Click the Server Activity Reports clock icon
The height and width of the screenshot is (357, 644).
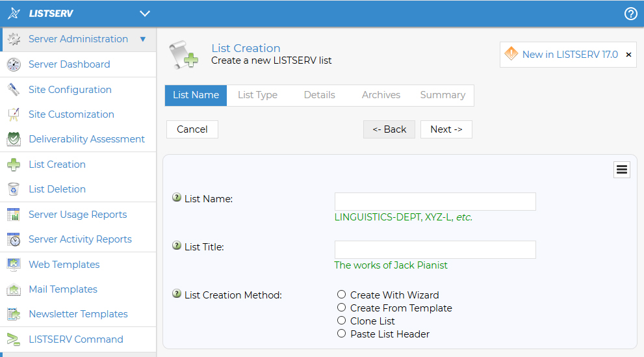[x=14, y=239]
